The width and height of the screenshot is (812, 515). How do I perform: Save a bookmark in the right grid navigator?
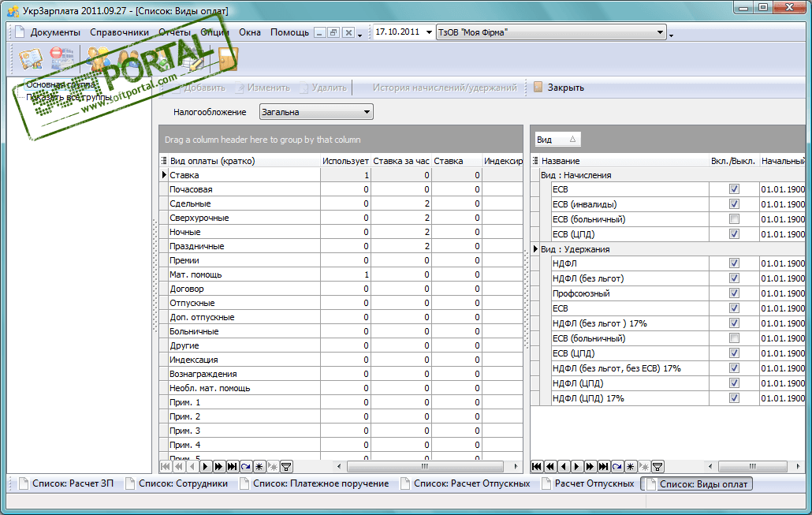click(630, 466)
